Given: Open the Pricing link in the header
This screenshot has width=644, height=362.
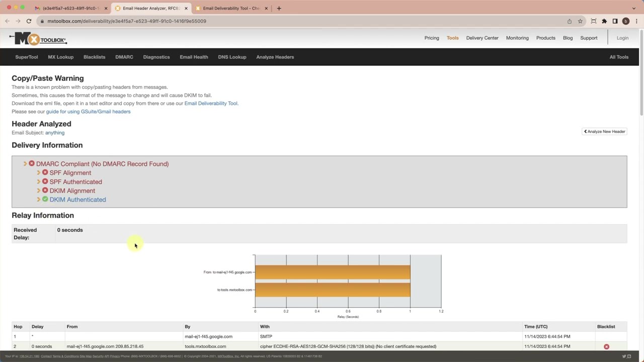Looking at the screenshot, I should click(x=432, y=38).
